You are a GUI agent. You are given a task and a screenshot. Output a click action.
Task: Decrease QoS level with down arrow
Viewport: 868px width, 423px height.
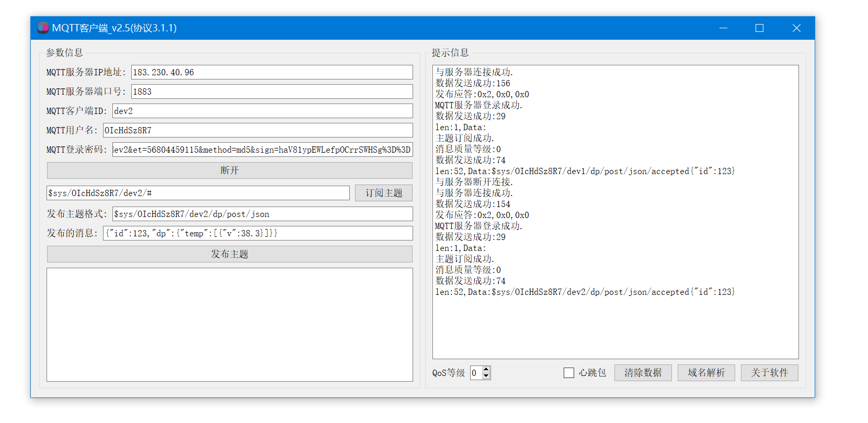(486, 376)
